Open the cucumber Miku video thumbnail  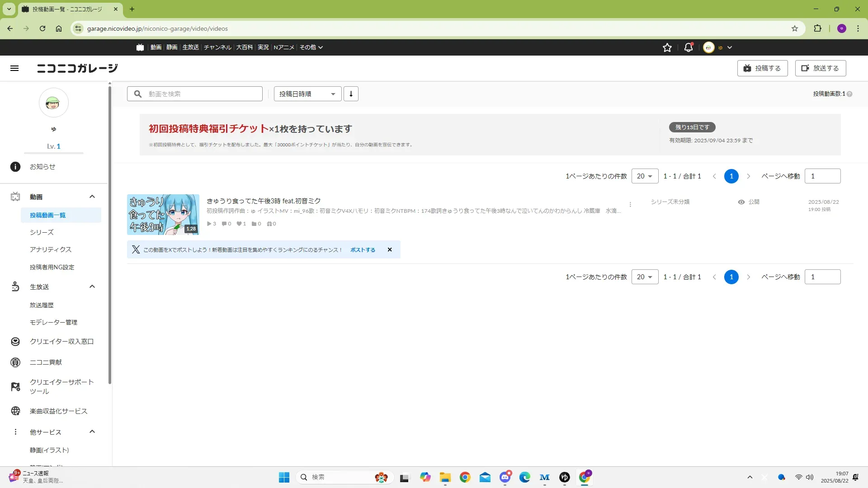[163, 215]
